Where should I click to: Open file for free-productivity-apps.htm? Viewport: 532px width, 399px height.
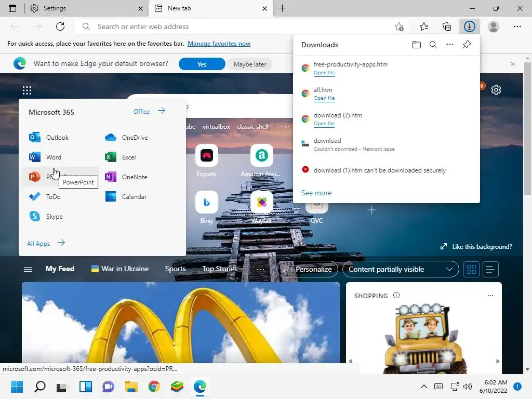coord(324,73)
